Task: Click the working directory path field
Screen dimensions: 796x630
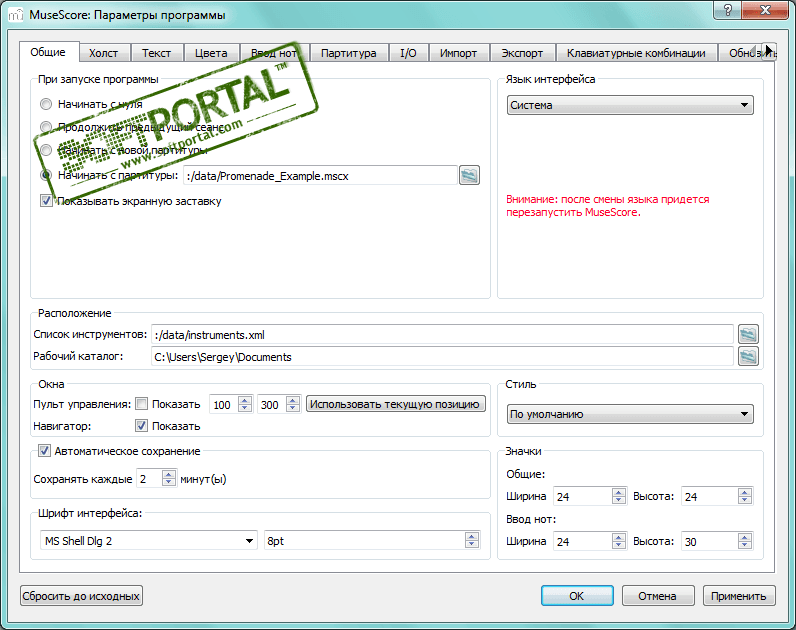Action: 442,356
